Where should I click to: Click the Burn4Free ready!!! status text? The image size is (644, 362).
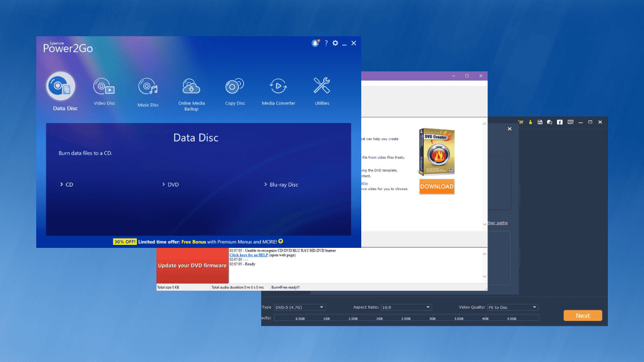(x=285, y=287)
